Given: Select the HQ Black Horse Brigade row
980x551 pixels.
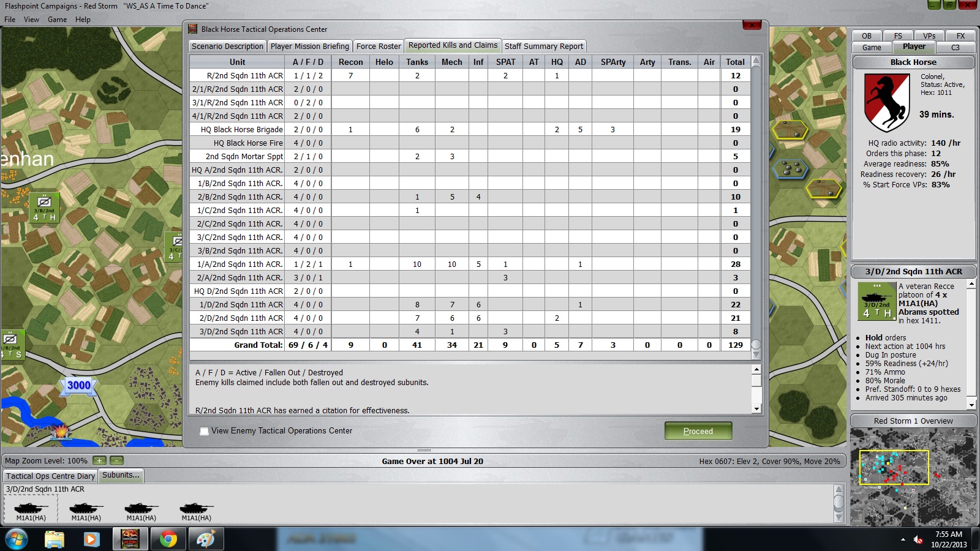Looking at the screenshot, I should [470, 130].
